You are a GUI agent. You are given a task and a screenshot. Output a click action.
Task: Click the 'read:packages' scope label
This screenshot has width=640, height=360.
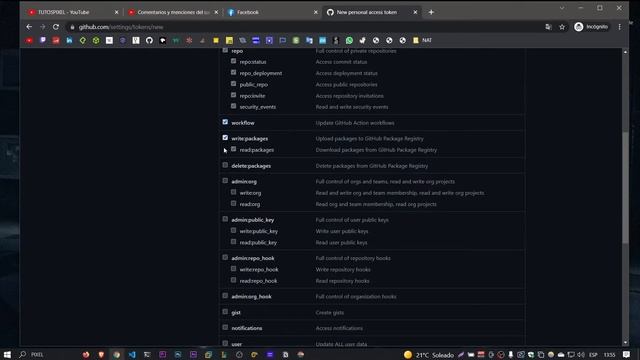point(257,150)
